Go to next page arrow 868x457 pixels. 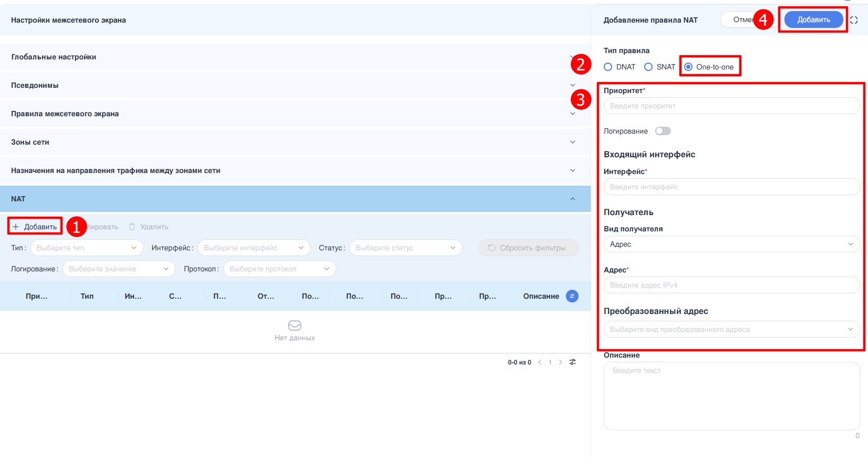click(x=561, y=362)
